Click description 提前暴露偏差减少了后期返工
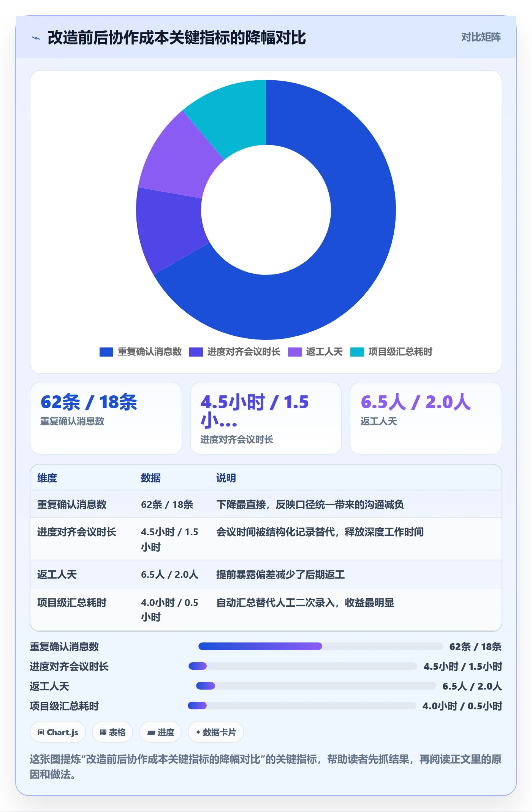This screenshot has width=532, height=812. click(x=280, y=574)
